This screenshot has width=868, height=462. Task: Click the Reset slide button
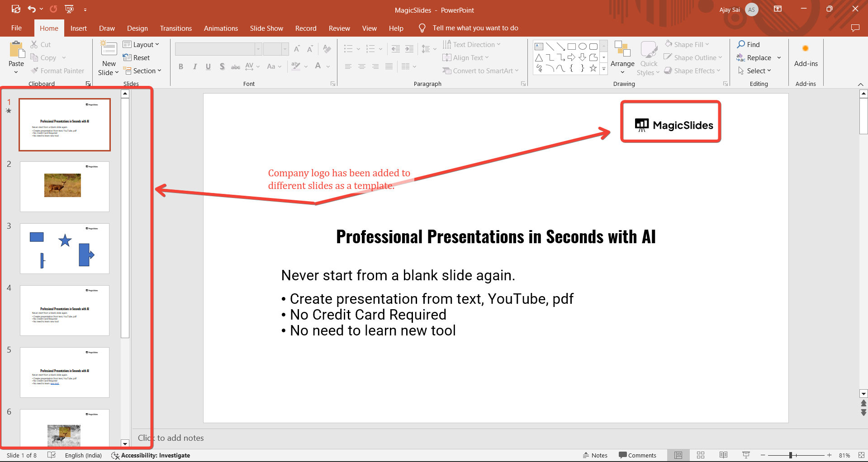coord(137,58)
